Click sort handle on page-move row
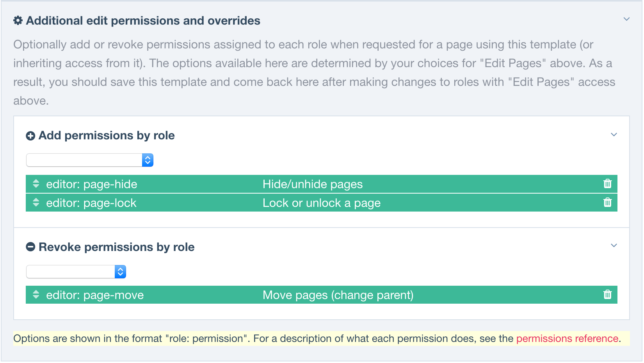 tap(36, 295)
